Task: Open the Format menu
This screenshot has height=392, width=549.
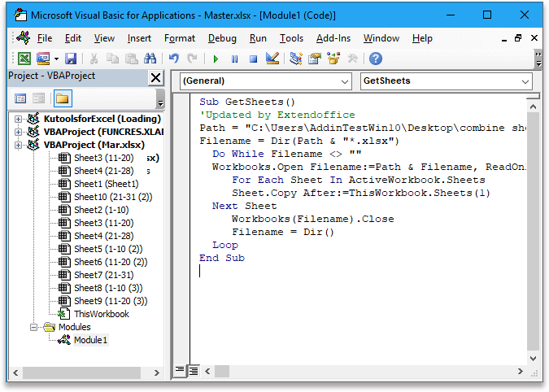Action: [180, 38]
